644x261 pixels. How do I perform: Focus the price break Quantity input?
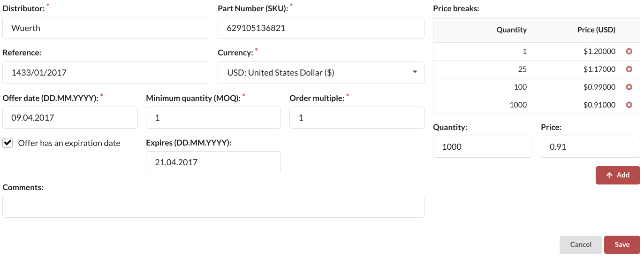482,147
